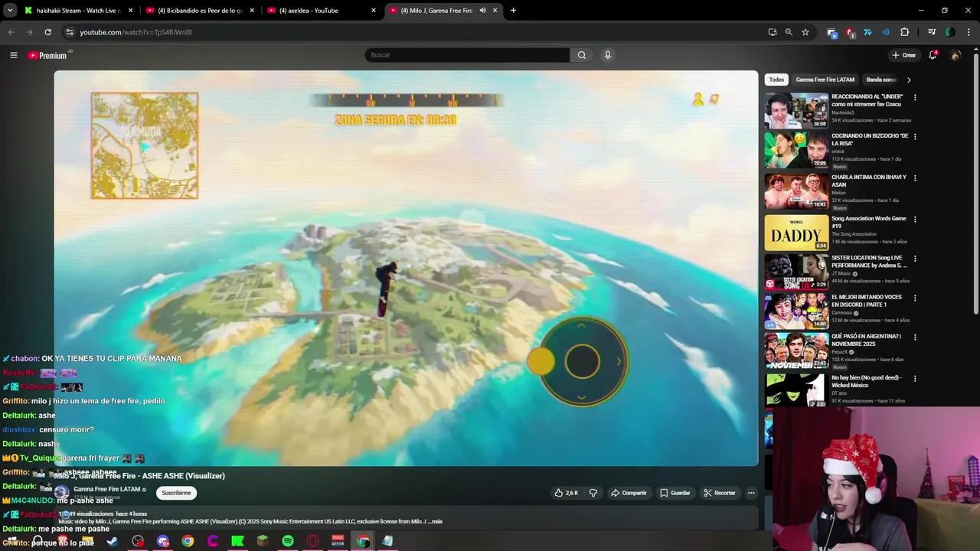
Task: Like the video (2,6 K)
Action: coord(567,493)
